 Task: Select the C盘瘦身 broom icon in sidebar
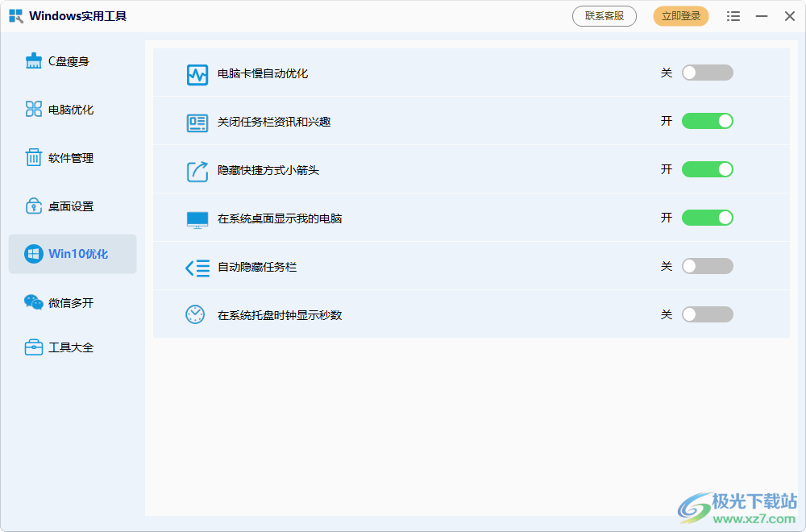click(x=33, y=60)
